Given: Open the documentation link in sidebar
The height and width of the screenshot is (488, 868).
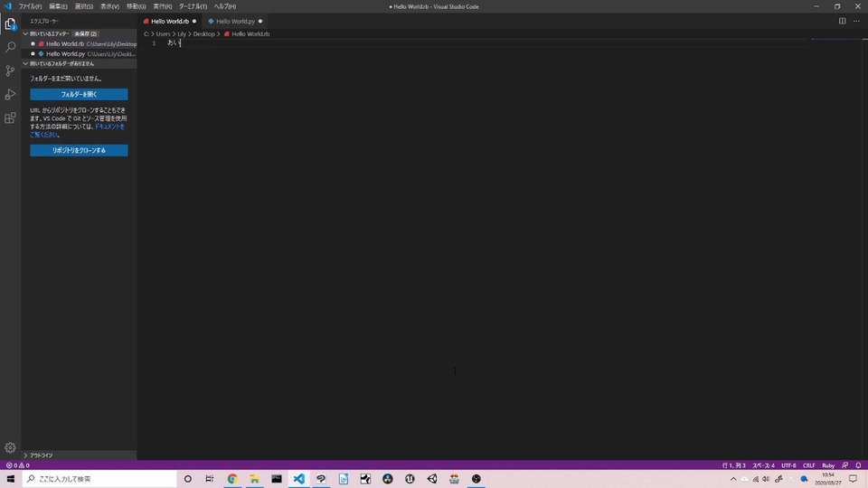Looking at the screenshot, I should click(x=109, y=127).
